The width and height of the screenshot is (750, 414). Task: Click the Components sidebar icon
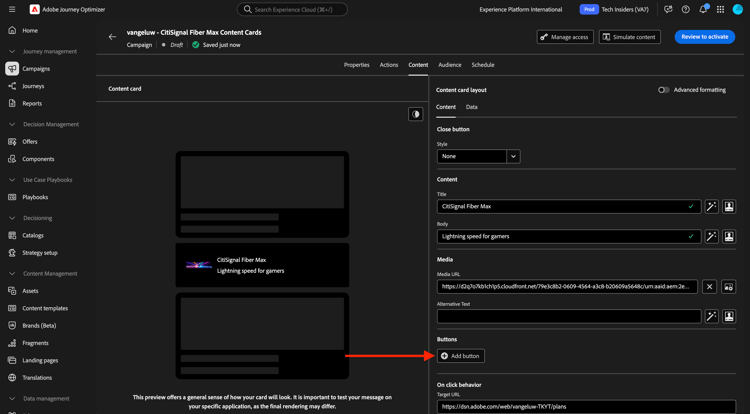pyautogui.click(x=12, y=159)
